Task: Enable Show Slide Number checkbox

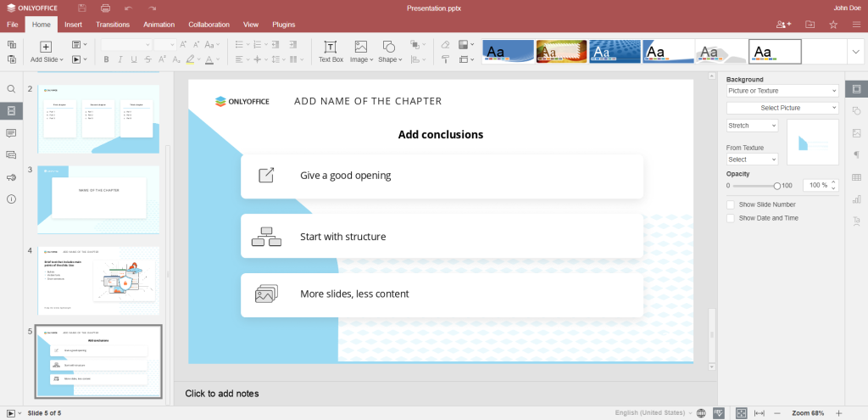Action: click(730, 204)
